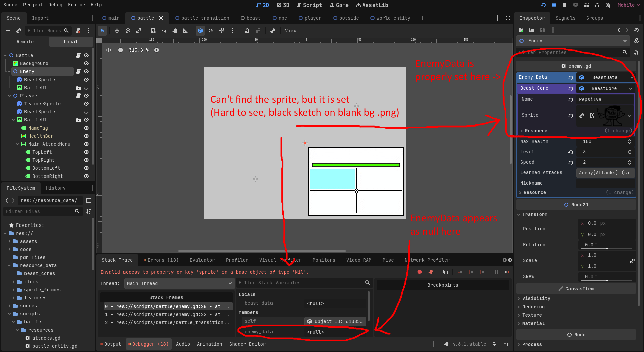Select the Rotate Mode tool
The width and height of the screenshot is (644, 352).
point(128,31)
